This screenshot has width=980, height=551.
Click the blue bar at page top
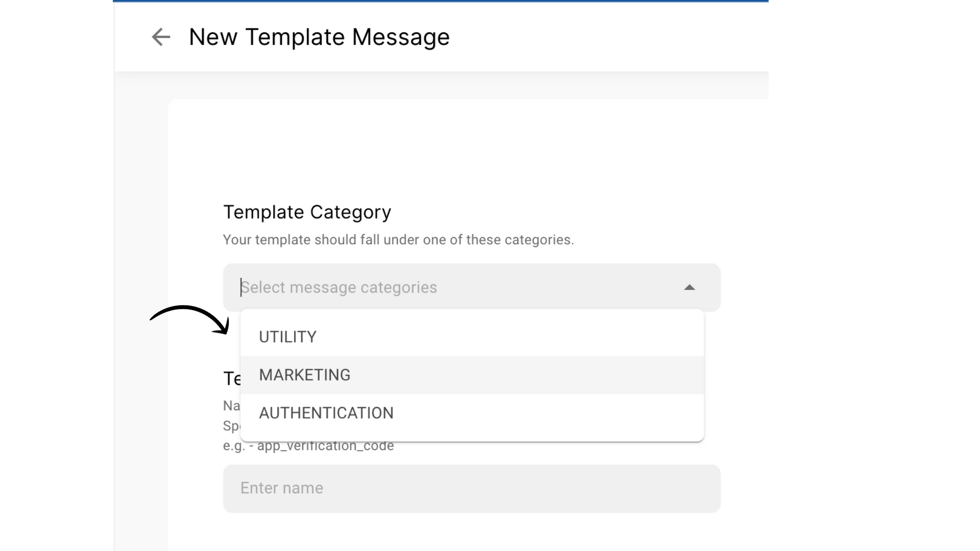(x=441, y=1)
